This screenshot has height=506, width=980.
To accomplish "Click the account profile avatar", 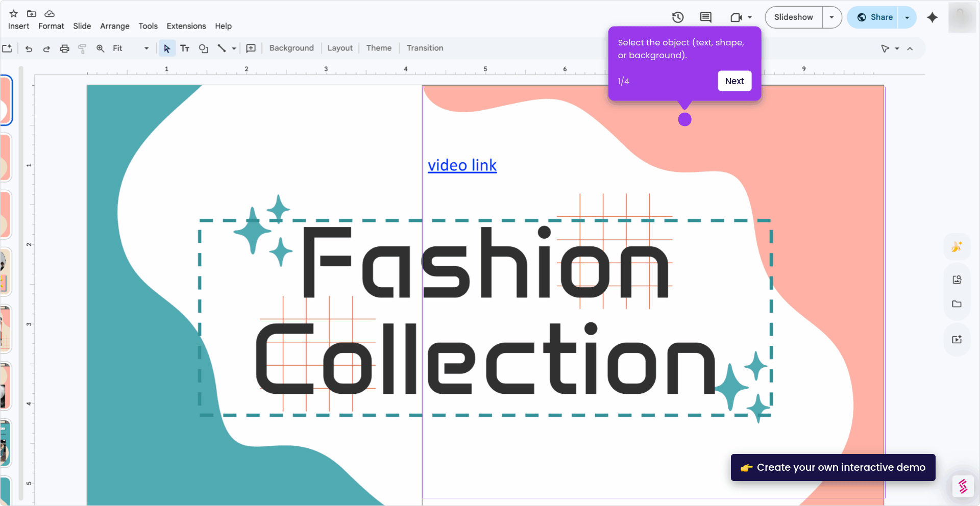I will (x=962, y=17).
